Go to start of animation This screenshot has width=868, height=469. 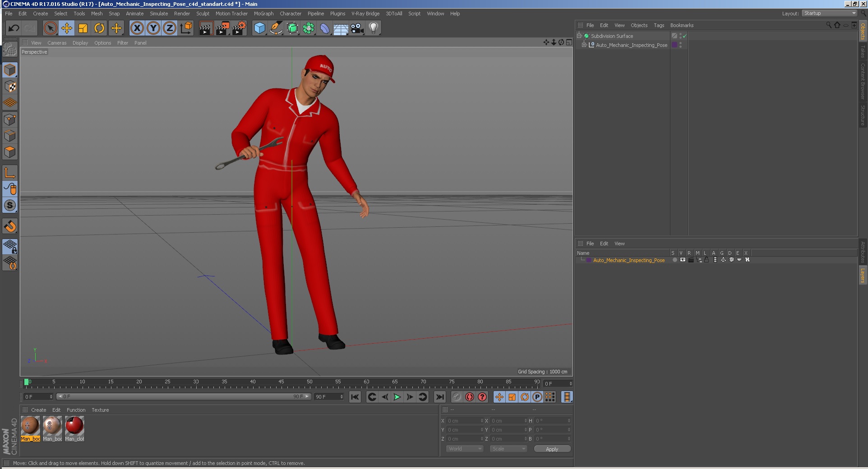point(355,397)
